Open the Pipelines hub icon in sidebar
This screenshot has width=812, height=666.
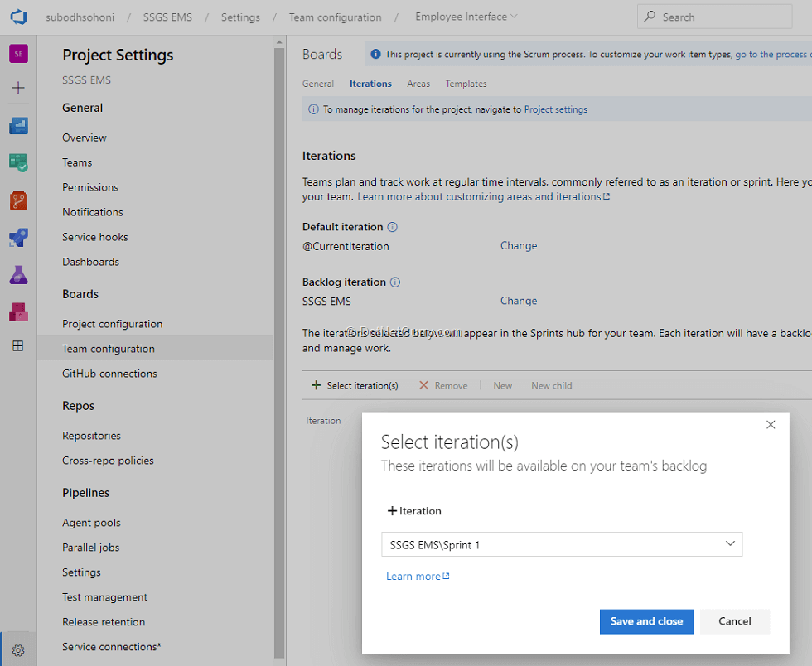18,238
